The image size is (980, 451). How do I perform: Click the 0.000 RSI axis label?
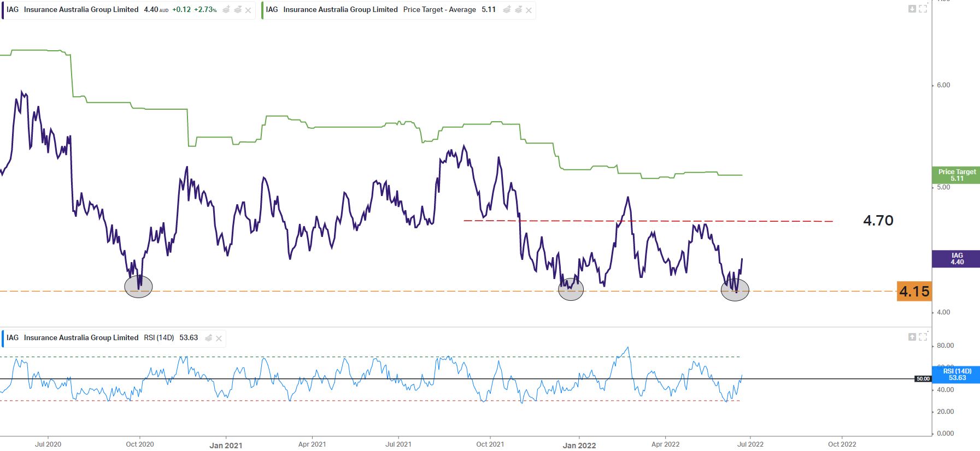click(946, 434)
